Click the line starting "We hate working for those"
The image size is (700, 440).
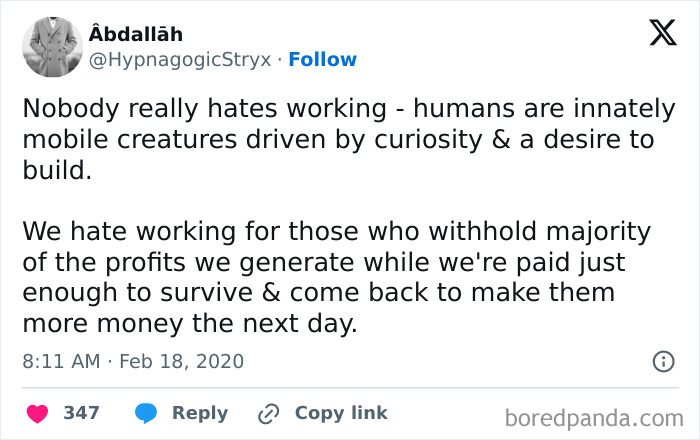[x=336, y=232]
